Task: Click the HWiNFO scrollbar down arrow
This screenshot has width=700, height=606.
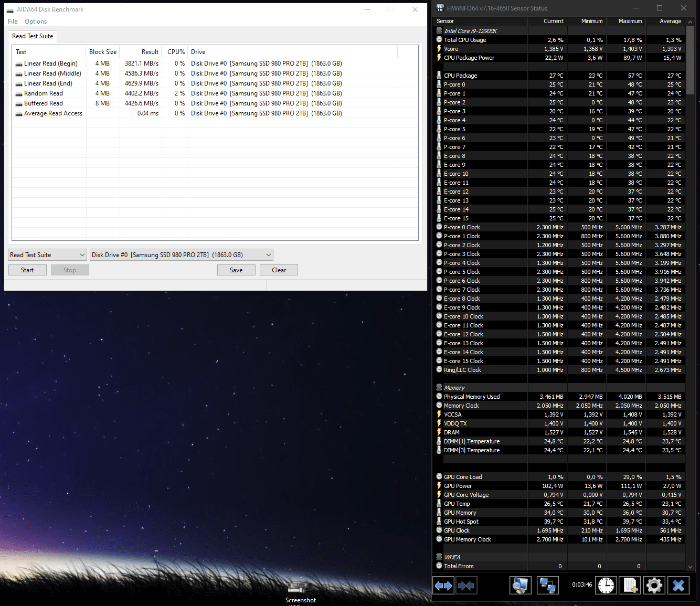Action: point(691,567)
